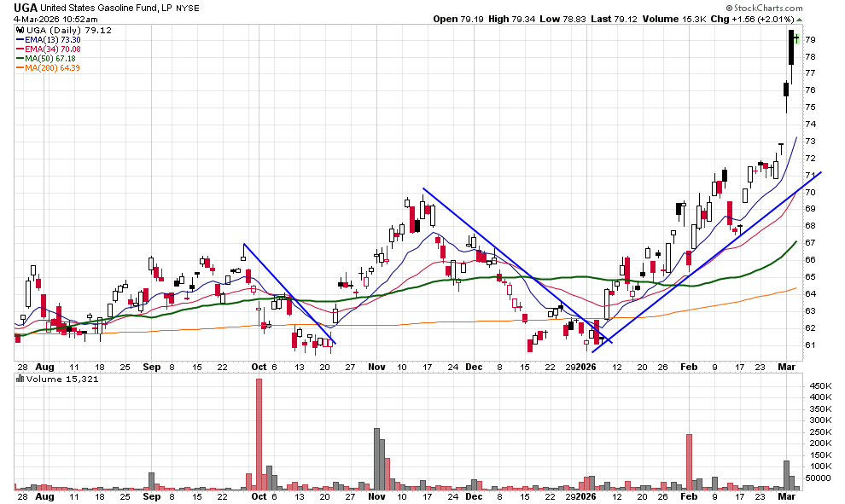Click the fund name United States Gasoline Fund, LP

pyautogui.click(x=106, y=8)
